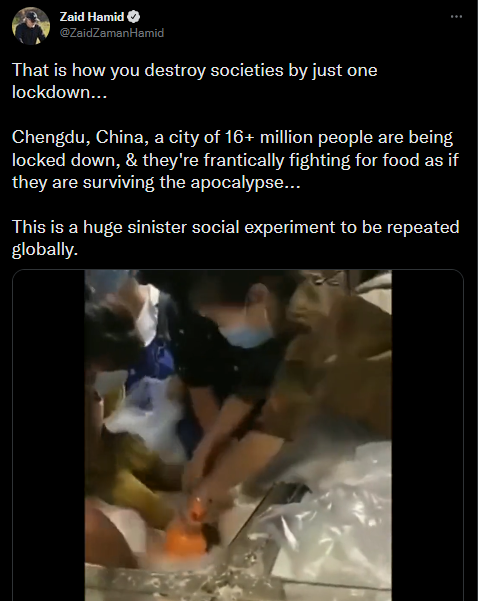Click the white mask in the video's left side
This screenshot has width=478, height=601.
tap(109, 381)
